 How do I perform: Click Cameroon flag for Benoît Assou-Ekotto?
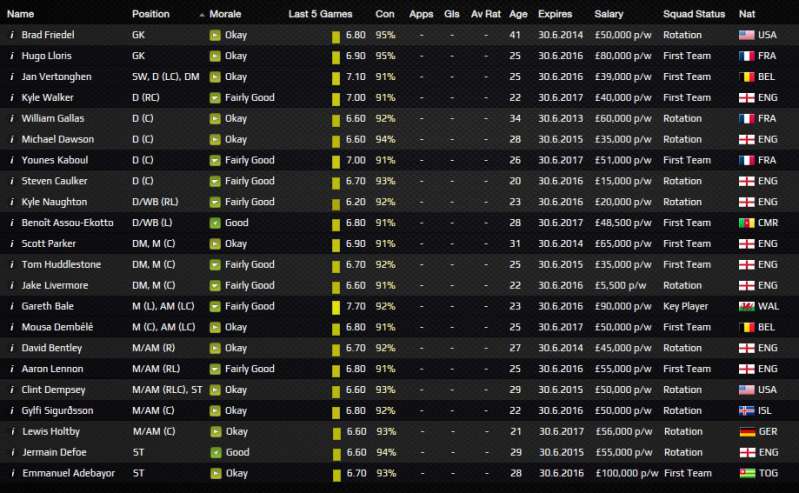tap(747, 223)
